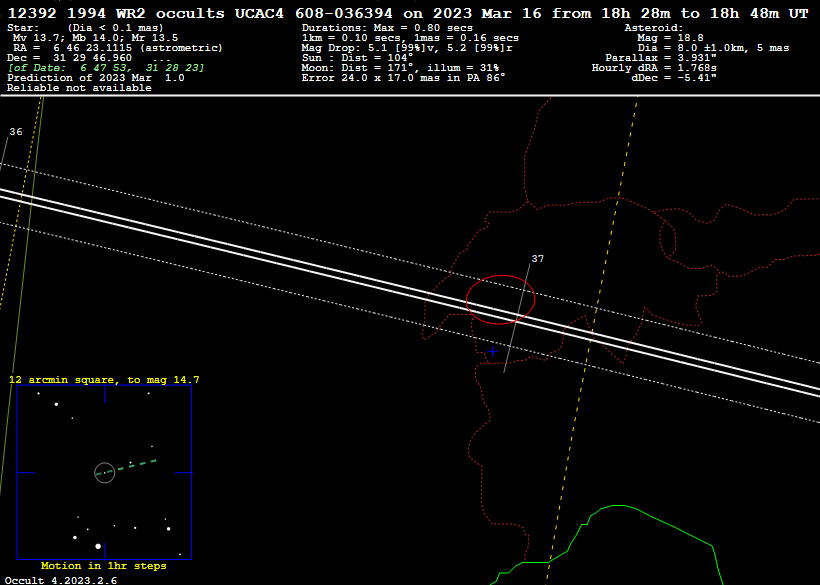The height and width of the screenshot is (585, 820).
Task: Click the 'Occult 4.2023.2.6' version text
Action: point(61,580)
